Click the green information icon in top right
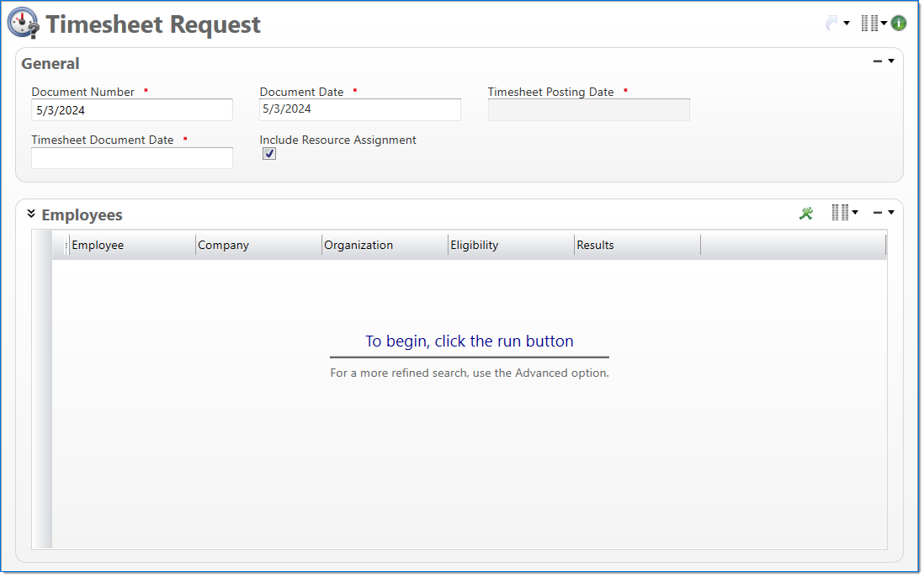The image size is (924, 577). (898, 23)
